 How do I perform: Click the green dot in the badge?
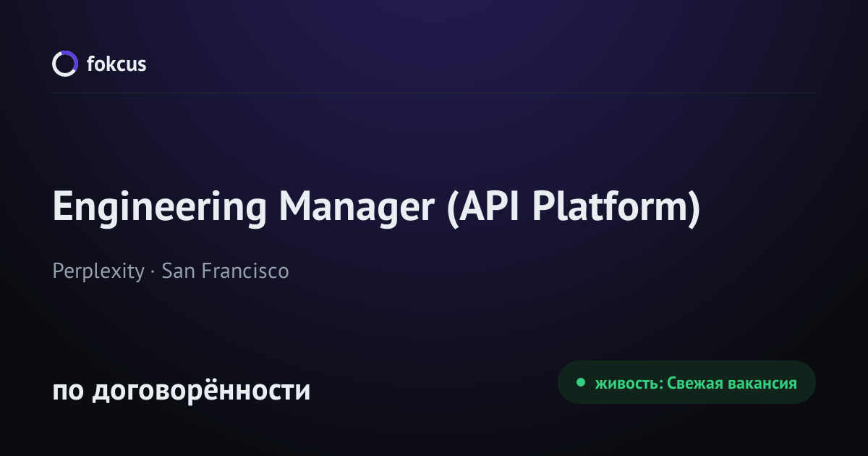tap(580, 382)
